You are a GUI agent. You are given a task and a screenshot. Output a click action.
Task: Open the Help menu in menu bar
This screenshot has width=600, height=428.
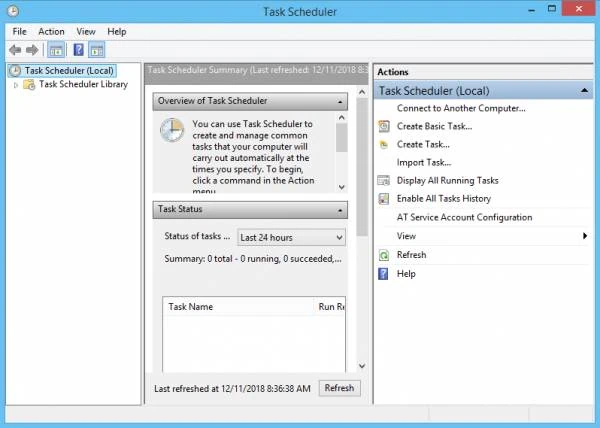[x=117, y=32]
